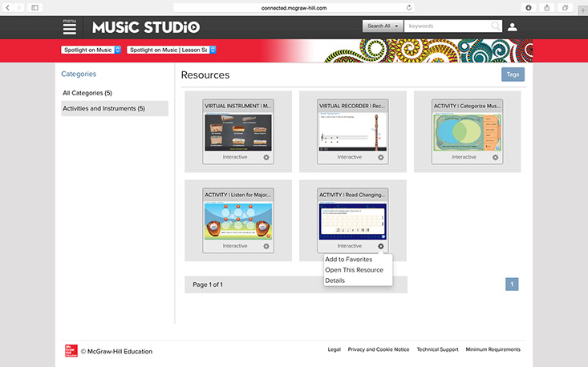Viewport: 588px width, 367px height.
Task: Click gear icon on Virtual Instrument card
Action: coord(266,157)
